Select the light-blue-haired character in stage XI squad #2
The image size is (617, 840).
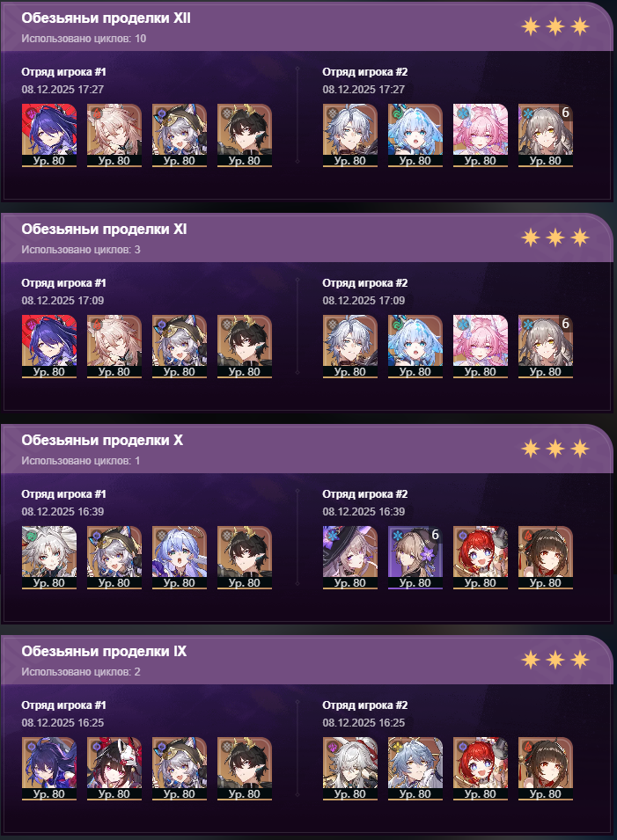pos(415,346)
